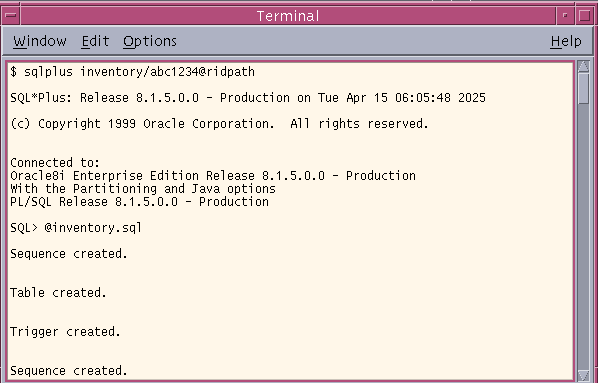Open the Help menu
This screenshot has width=598, height=383.
(x=566, y=42)
